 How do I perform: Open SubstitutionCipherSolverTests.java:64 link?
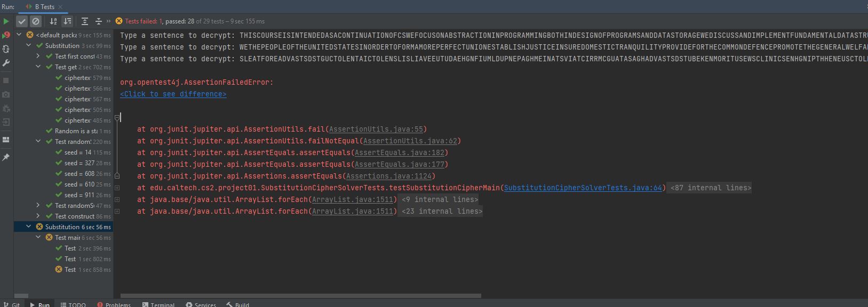tap(583, 188)
